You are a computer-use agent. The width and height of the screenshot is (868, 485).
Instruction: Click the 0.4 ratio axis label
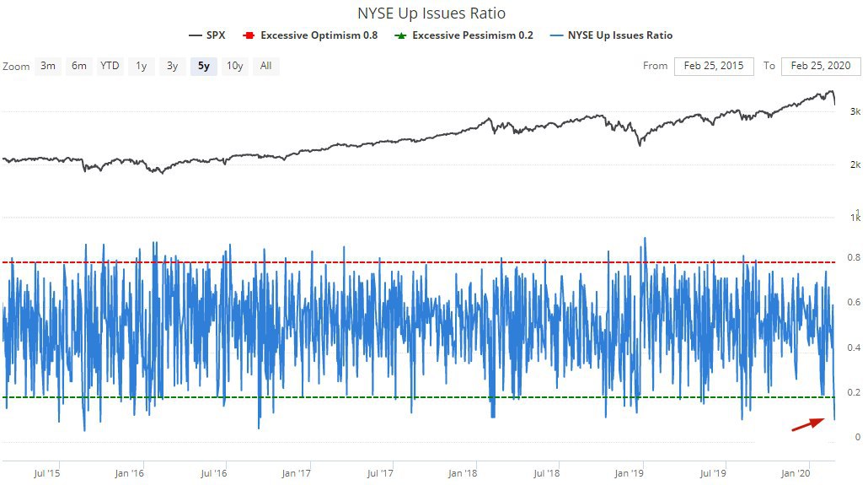854,348
